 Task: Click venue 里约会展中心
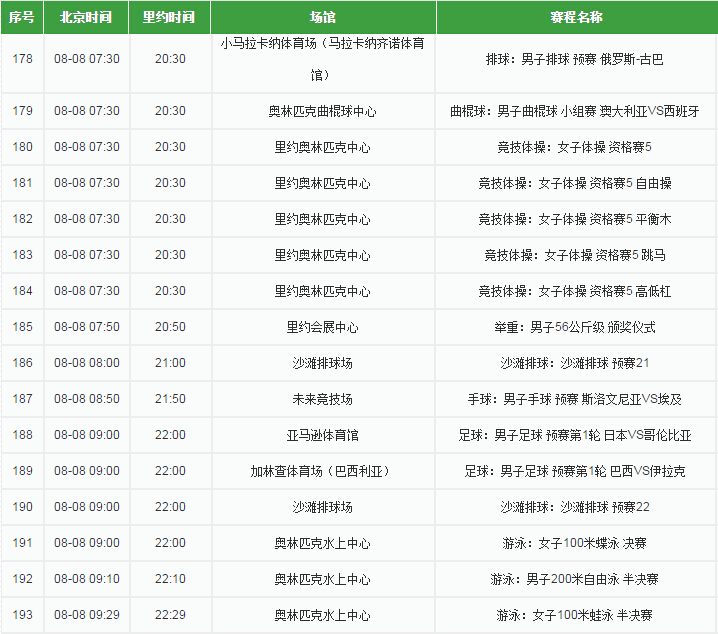322,327
